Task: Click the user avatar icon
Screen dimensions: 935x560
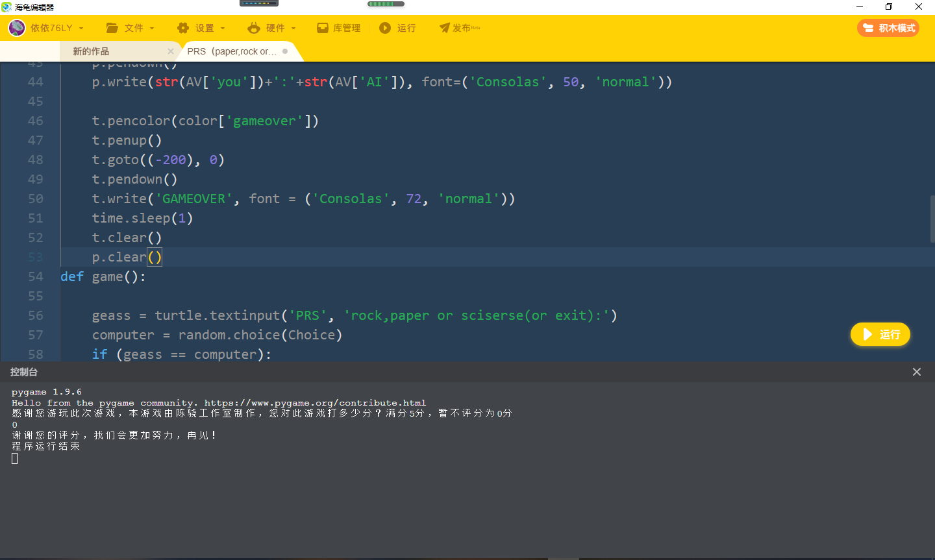Action: click(16, 28)
